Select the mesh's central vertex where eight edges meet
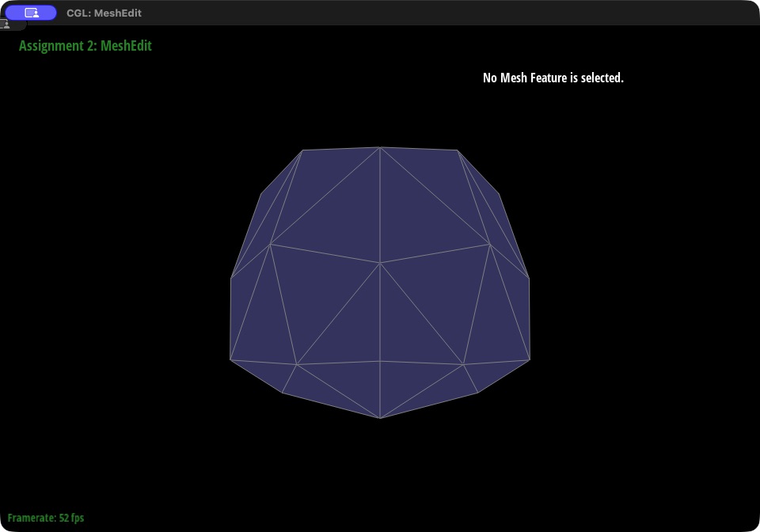 (x=380, y=263)
